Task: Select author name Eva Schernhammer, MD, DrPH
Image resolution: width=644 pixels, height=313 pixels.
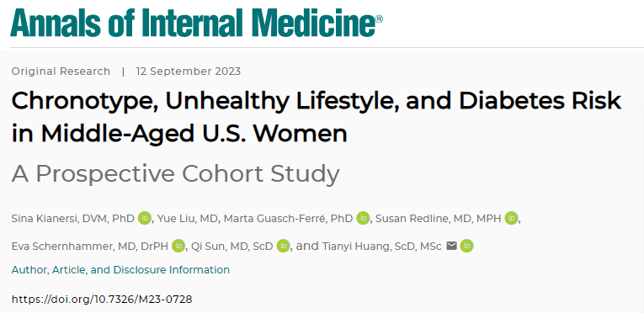Action: point(90,246)
